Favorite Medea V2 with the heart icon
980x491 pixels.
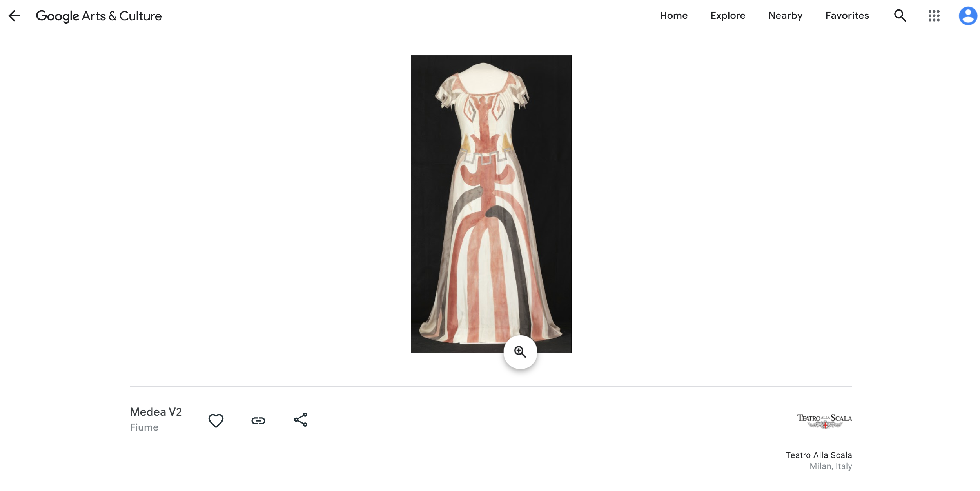click(216, 421)
